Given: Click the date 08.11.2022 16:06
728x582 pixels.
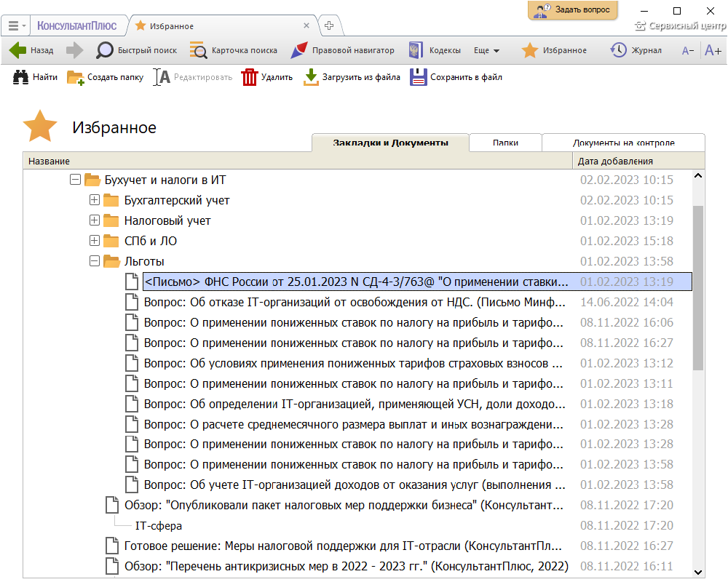Looking at the screenshot, I should tap(626, 322).
